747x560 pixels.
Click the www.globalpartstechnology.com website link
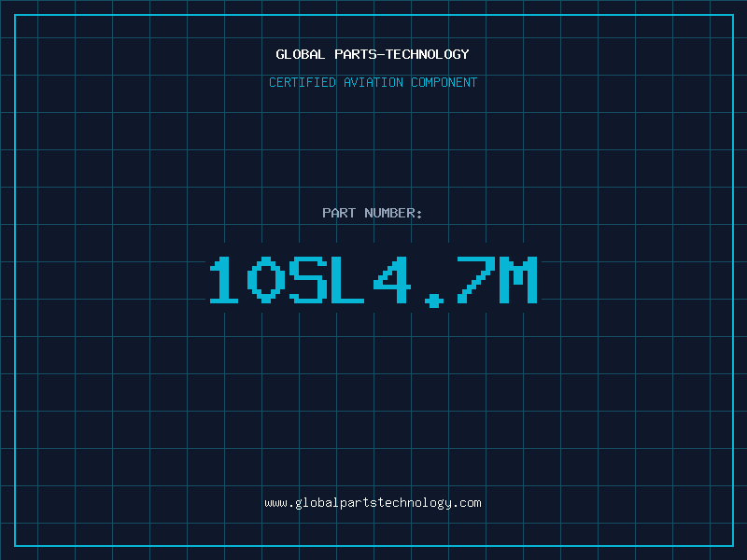[x=373, y=503]
